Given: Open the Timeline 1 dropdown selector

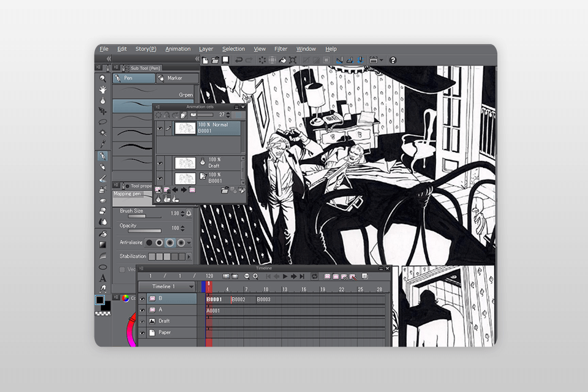Looking at the screenshot, I should pos(191,286).
